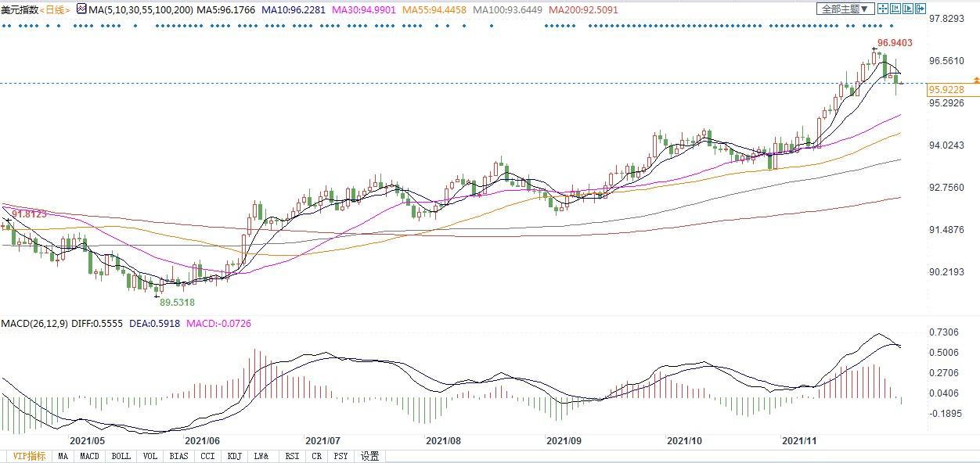
Task: Toggle the crosshair cursor icon
Action: coord(883,9)
